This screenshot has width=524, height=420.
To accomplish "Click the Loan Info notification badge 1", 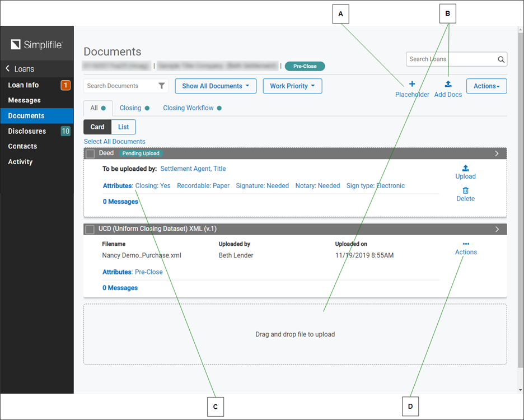I will [x=65, y=85].
